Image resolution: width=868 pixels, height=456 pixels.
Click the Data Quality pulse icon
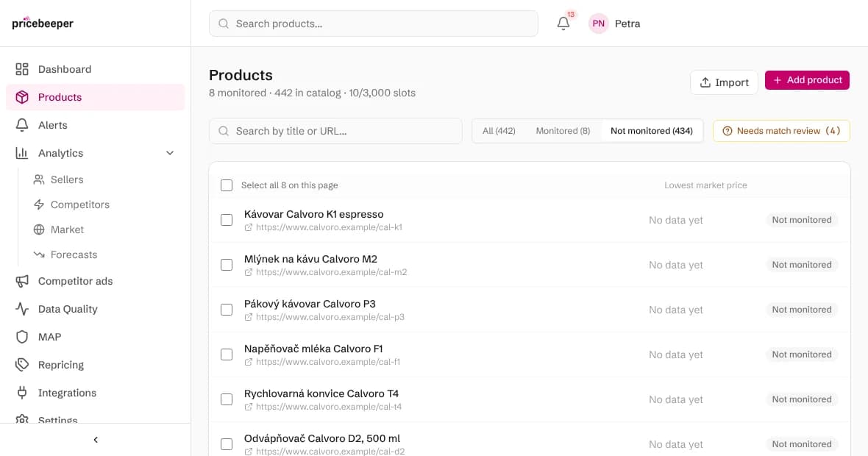(22, 309)
